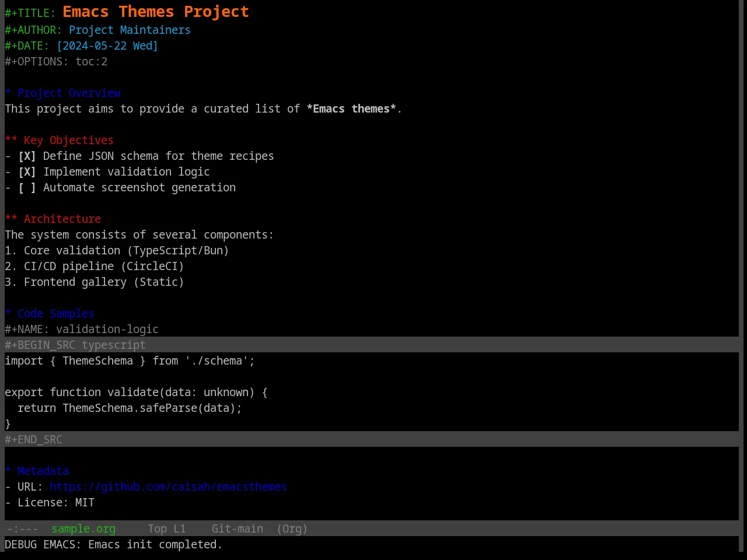Place cursor on Emacs Themes Project title

point(156,12)
